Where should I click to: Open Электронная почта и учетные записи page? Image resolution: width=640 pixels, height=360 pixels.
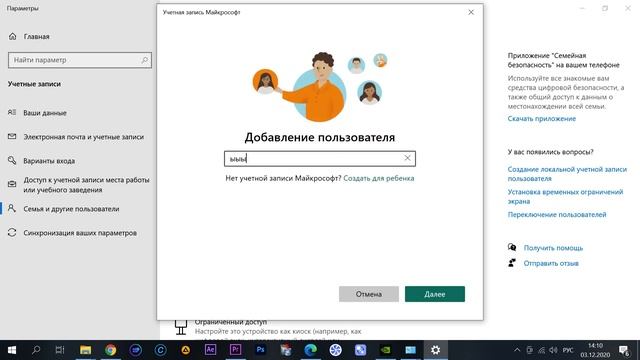pos(84,137)
